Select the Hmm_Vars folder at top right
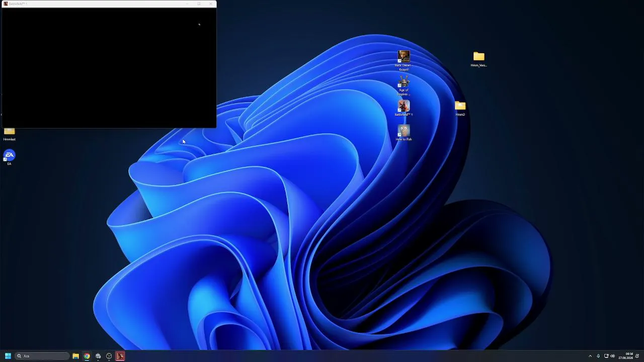Image resolution: width=644 pixels, height=362 pixels. pyautogui.click(x=478, y=59)
